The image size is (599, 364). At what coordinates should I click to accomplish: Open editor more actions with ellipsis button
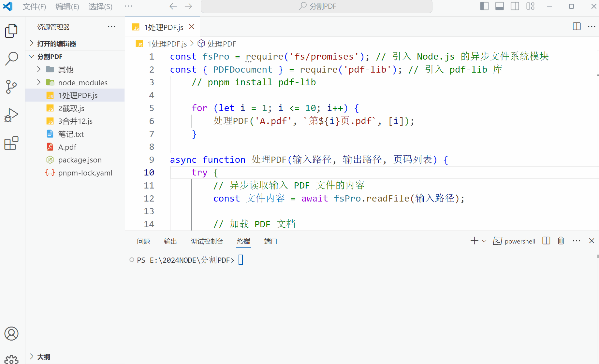pos(592,26)
